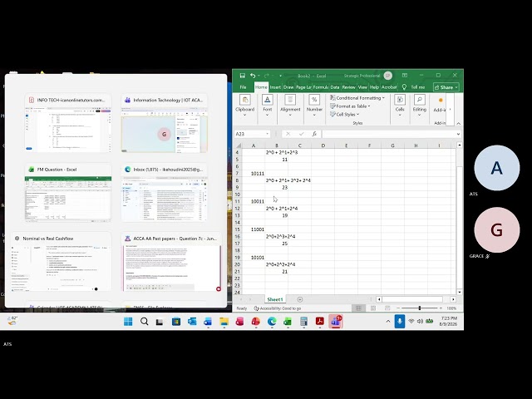Click the Sheet1 tab
This screenshot has width=532, height=399.
pyautogui.click(x=275, y=299)
